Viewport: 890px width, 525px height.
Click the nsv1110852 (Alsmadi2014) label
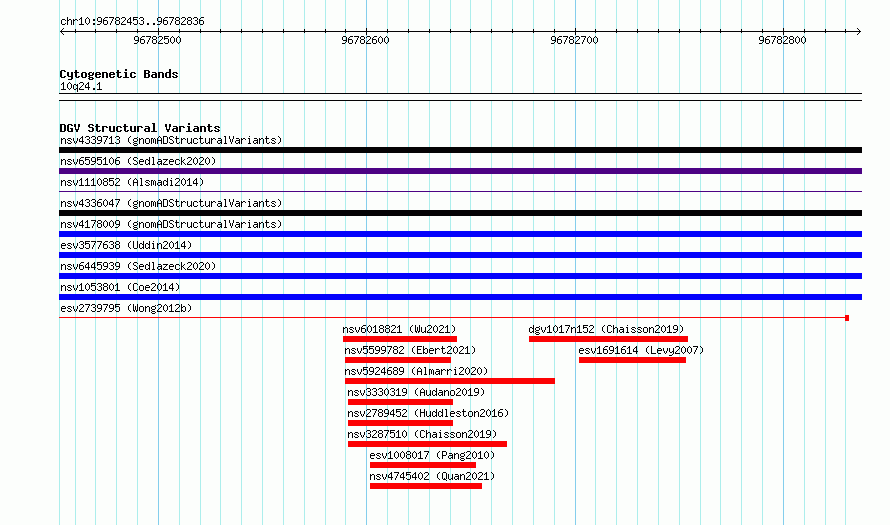click(132, 182)
